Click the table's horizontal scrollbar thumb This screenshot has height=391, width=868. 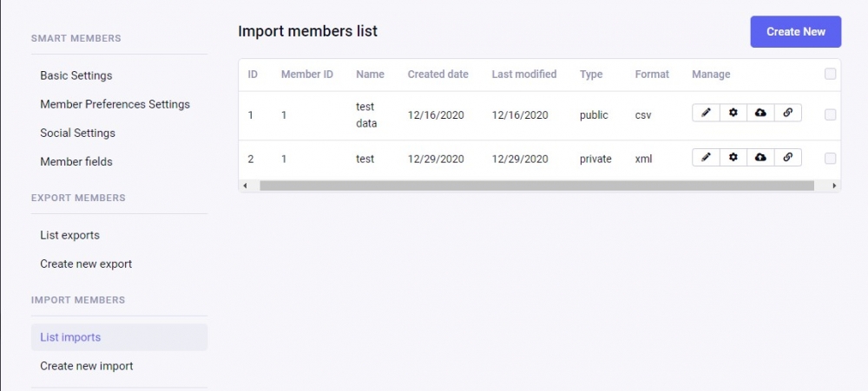click(537, 186)
